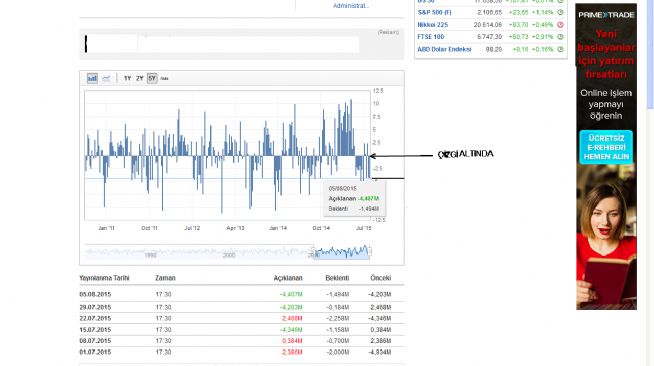The width and height of the screenshot is (654, 366).
Task: Click the clock icon beside FTSE 100
Action: click(560, 37)
